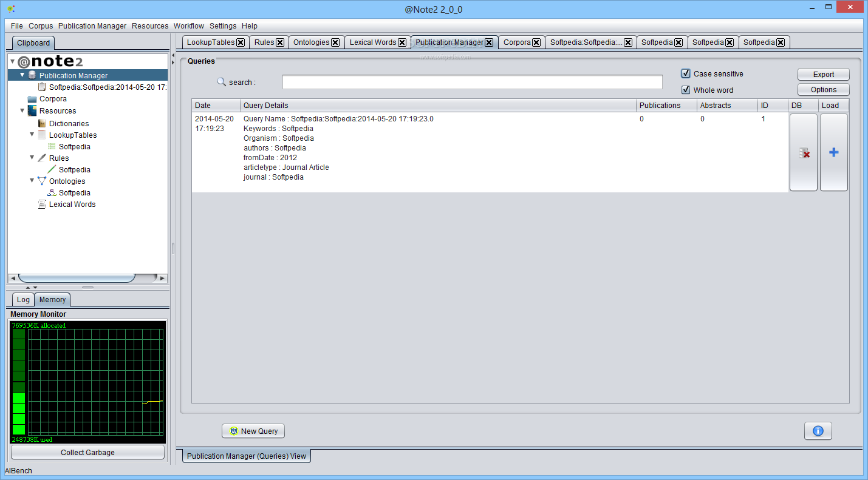Close the Ontologies tab
The width and height of the screenshot is (868, 480).
[x=335, y=42]
